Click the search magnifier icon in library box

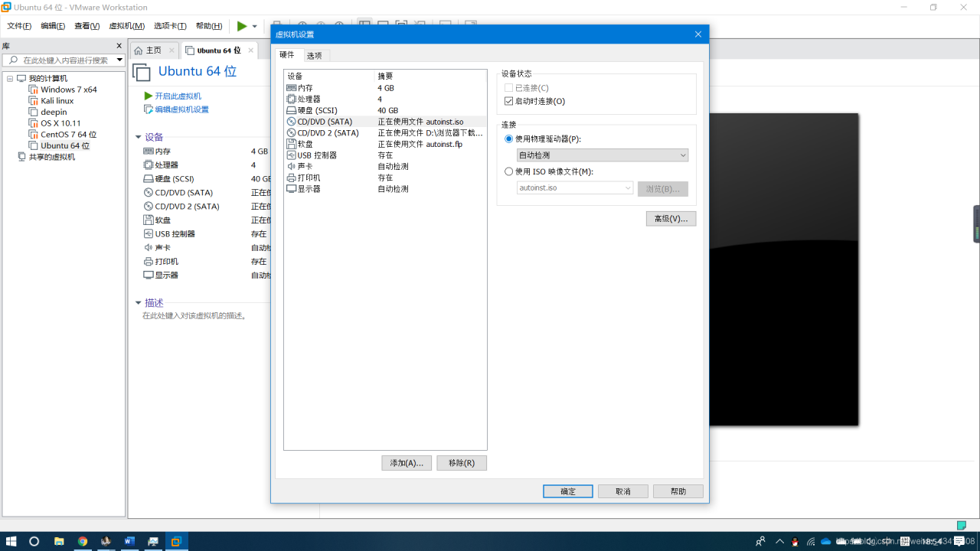[13, 60]
